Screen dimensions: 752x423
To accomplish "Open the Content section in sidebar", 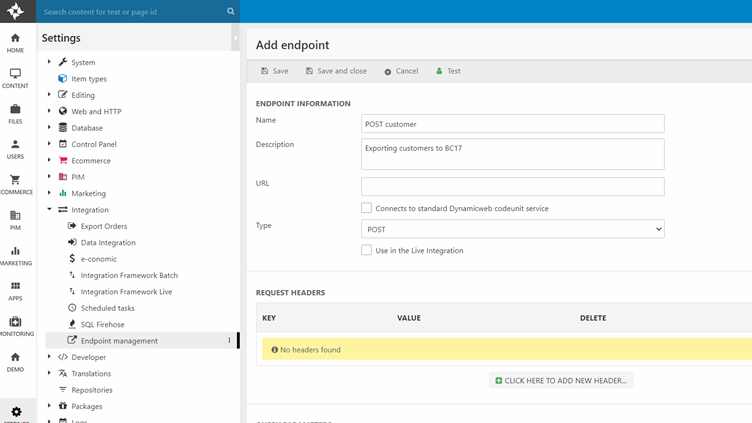I will 15,78.
